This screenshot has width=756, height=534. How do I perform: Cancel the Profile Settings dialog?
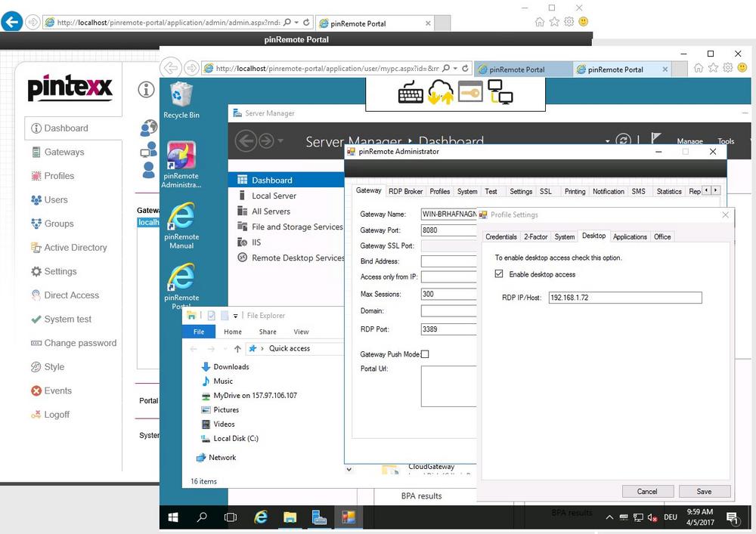click(648, 491)
